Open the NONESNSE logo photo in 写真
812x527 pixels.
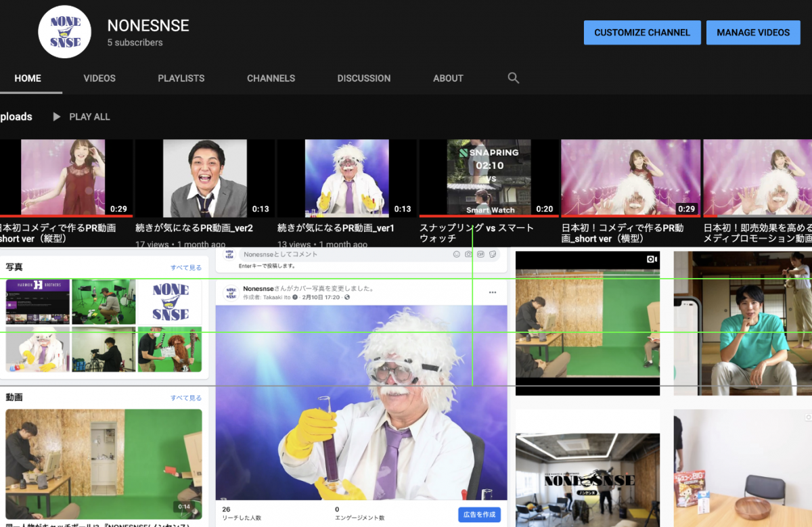[170, 302]
